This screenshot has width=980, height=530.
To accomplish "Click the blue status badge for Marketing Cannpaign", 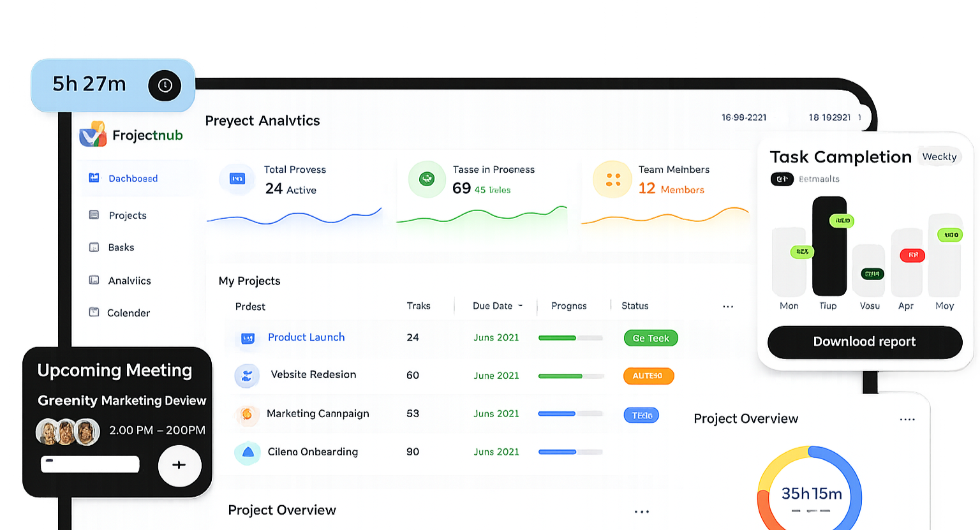I will (x=641, y=415).
